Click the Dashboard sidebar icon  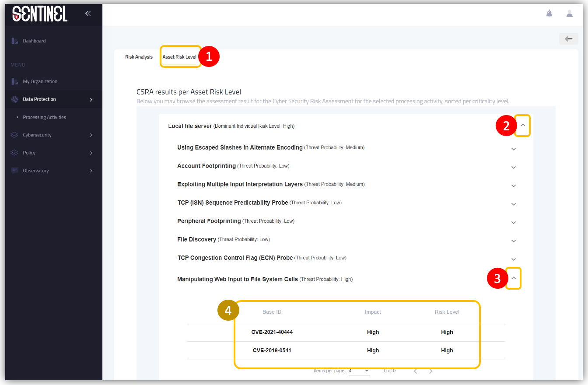pyautogui.click(x=14, y=41)
